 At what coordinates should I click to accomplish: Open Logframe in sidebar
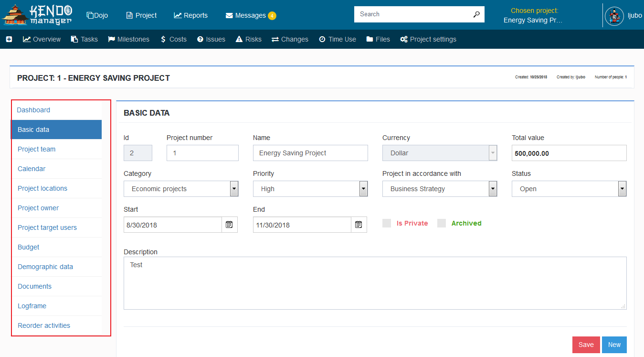(56, 306)
